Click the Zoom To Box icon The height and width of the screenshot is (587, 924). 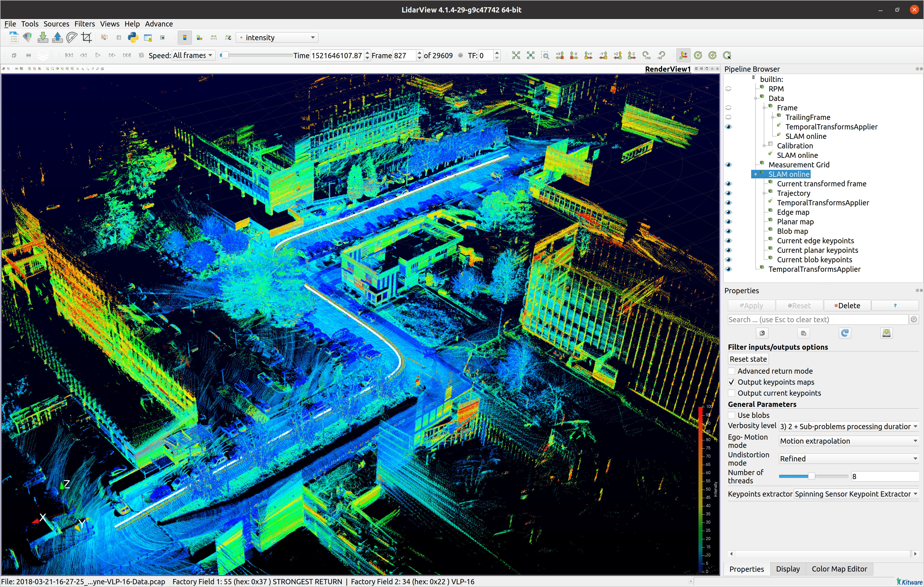click(x=545, y=55)
